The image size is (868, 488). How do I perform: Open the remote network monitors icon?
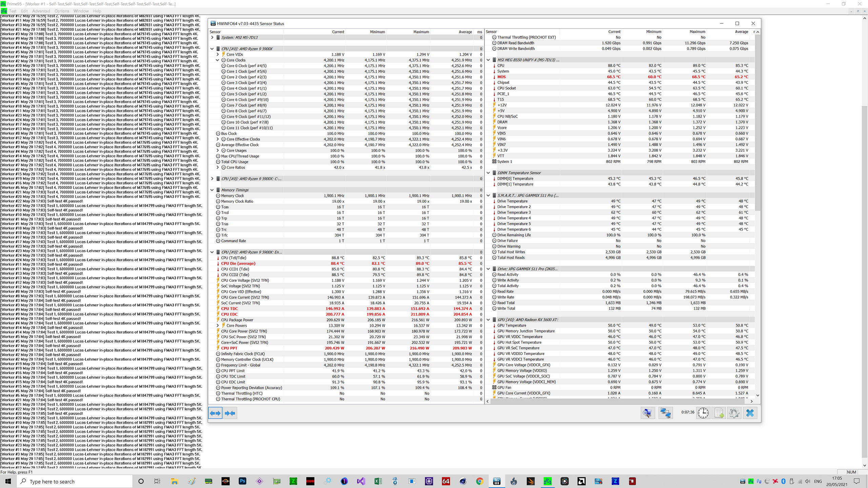tap(665, 413)
